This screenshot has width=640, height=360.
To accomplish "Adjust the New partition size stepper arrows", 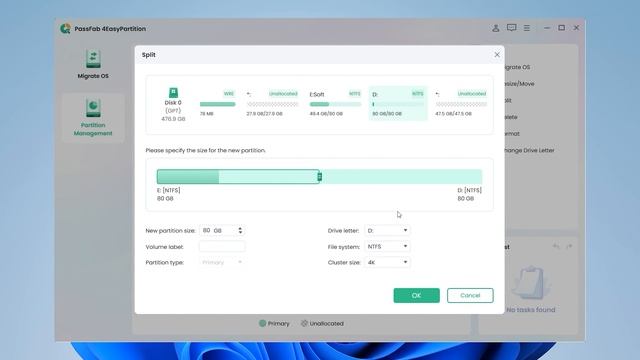I will pos(240,231).
